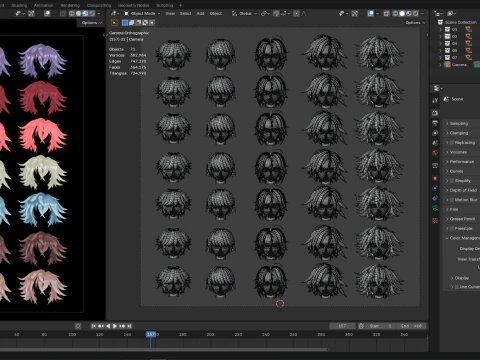This screenshot has width=480, height=360.
Task: Open the Render properties tab icon
Action: tap(435, 113)
